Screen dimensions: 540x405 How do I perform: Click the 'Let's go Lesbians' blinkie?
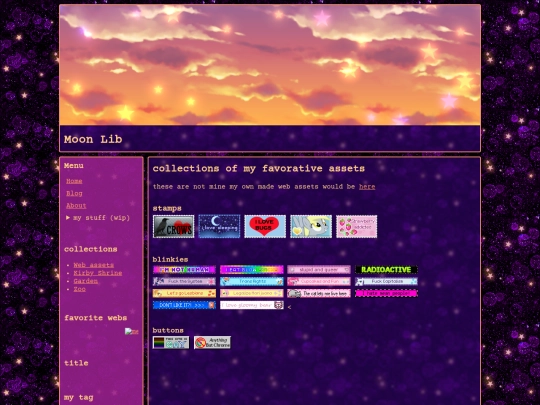pos(184,293)
